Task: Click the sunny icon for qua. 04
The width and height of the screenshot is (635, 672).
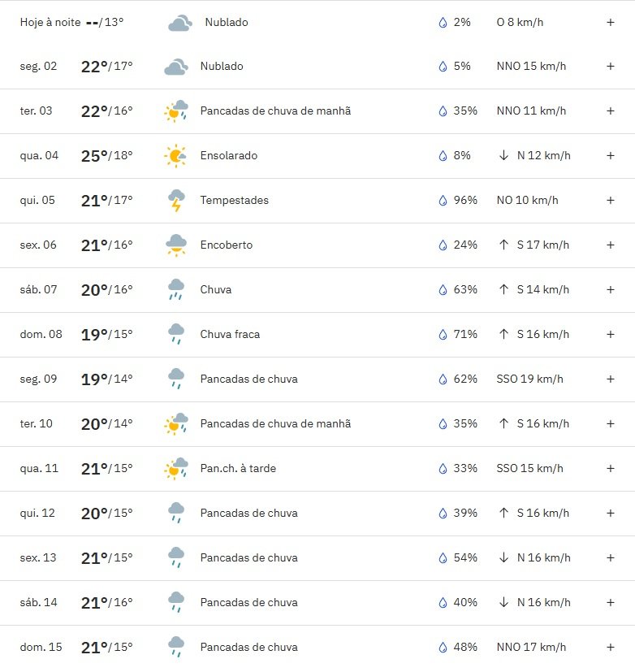Action: (175, 156)
